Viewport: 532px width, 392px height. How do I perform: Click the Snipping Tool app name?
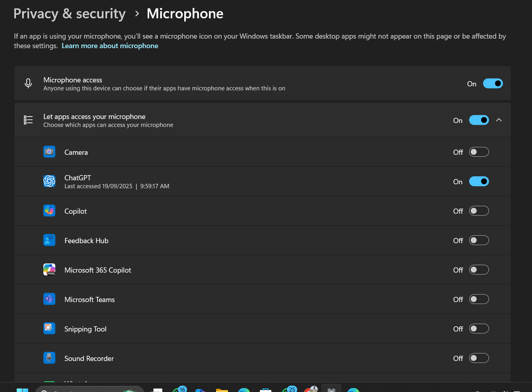86,329
